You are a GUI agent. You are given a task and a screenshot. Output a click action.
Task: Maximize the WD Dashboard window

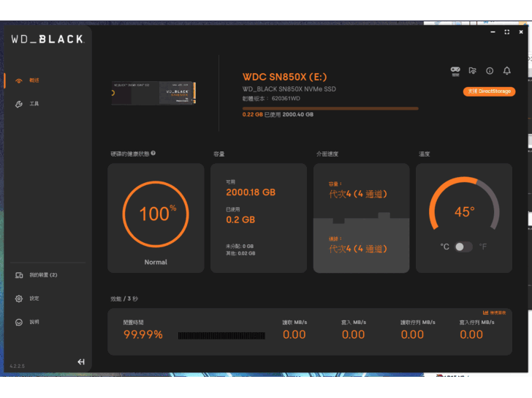(x=507, y=32)
